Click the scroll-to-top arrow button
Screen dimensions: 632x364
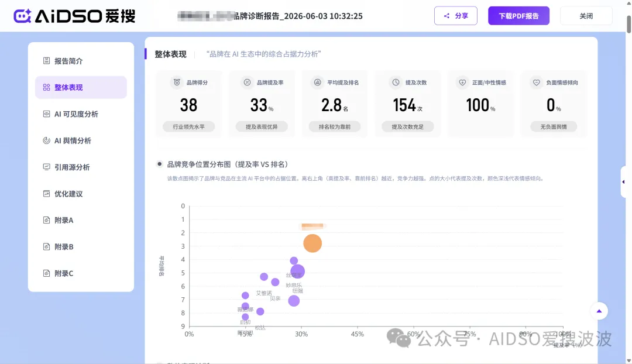pyautogui.click(x=599, y=311)
